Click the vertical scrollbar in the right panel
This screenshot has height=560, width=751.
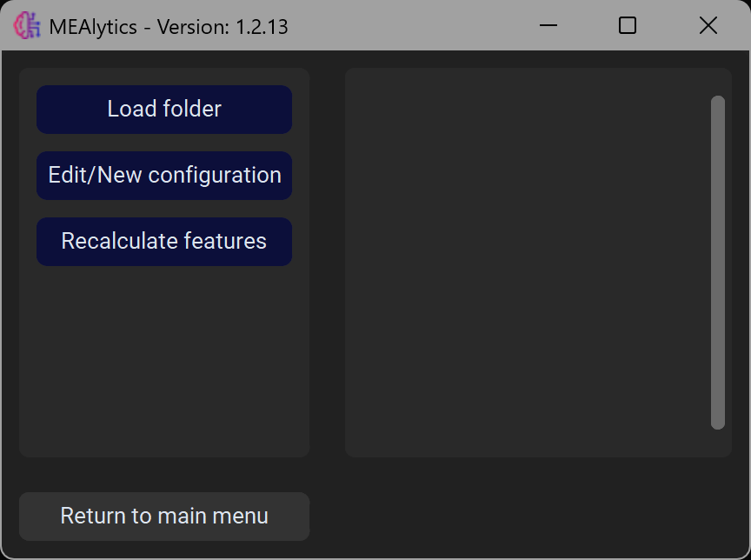[x=717, y=261]
